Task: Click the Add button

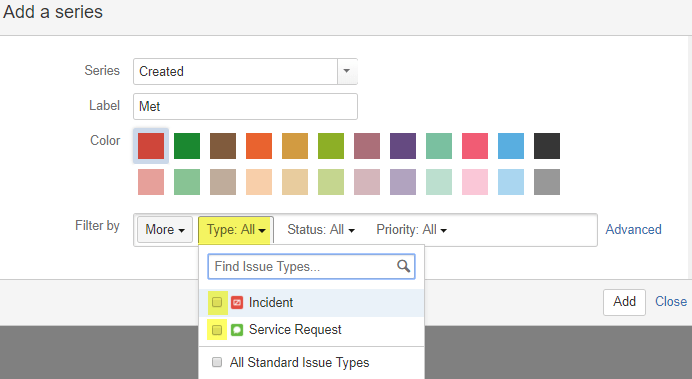Action: tap(624, 302)
